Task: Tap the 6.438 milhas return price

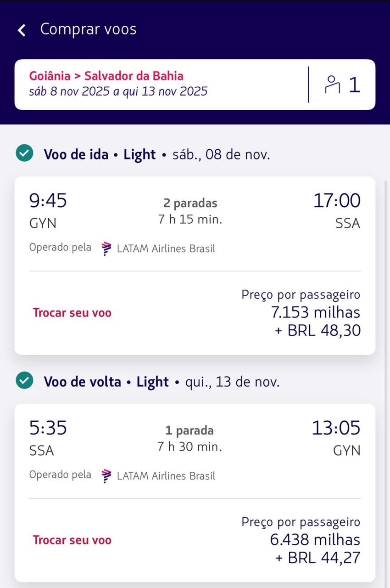Action: [315, 539]
